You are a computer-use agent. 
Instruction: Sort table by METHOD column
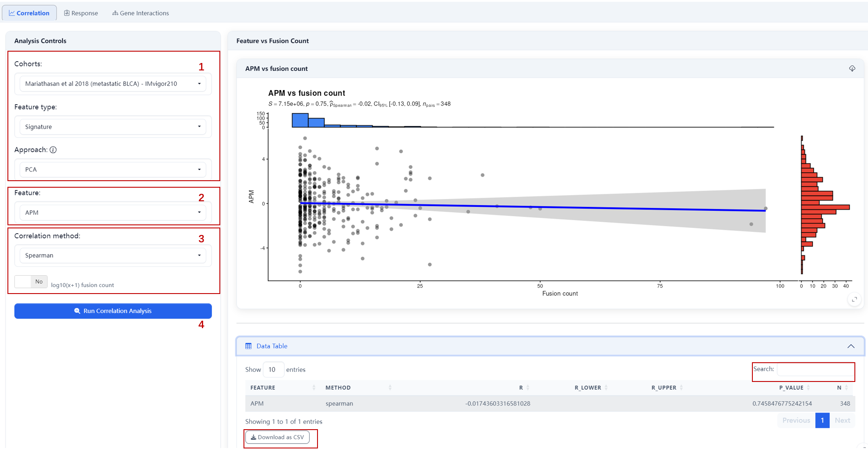click(358, 388)
